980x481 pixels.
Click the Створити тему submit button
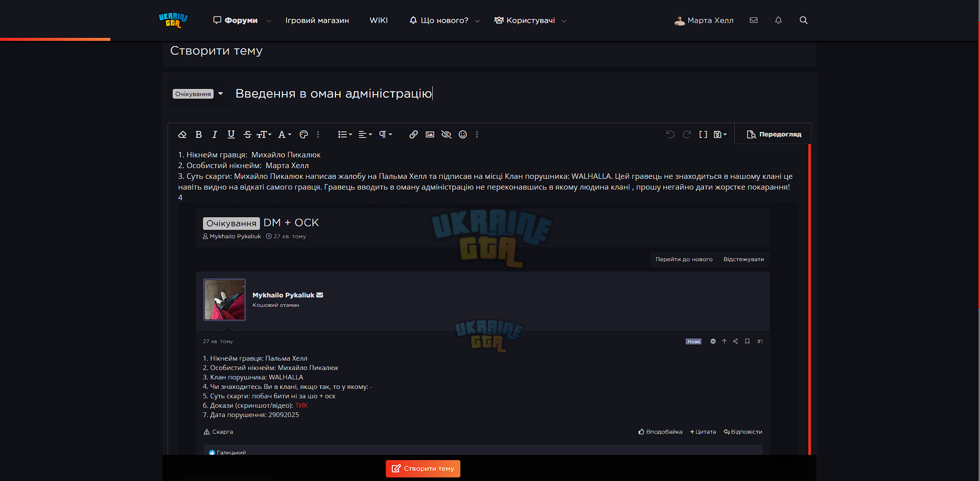(x=423, y=469)
